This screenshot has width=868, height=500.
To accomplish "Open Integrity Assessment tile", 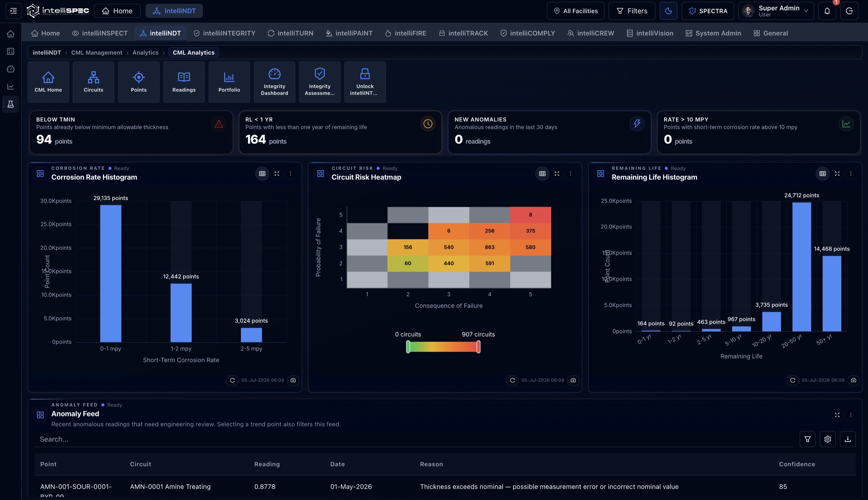I will [319, 82].
